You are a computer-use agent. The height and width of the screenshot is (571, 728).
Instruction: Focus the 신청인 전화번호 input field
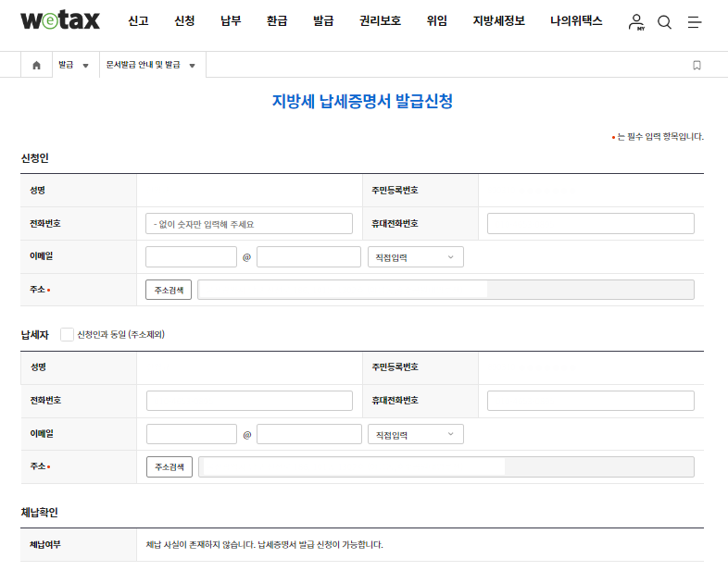pyautogui.click(x=249, y=224)
